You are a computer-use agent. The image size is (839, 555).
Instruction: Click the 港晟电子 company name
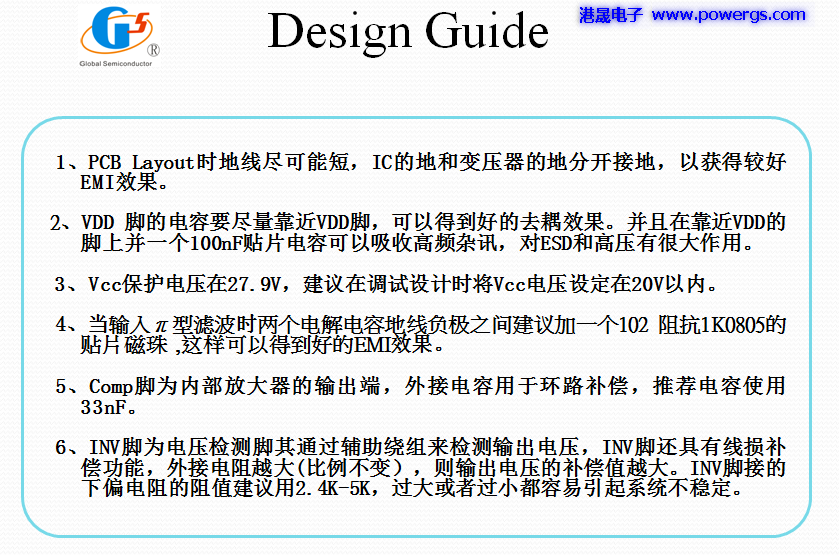(x=612, y=15)
